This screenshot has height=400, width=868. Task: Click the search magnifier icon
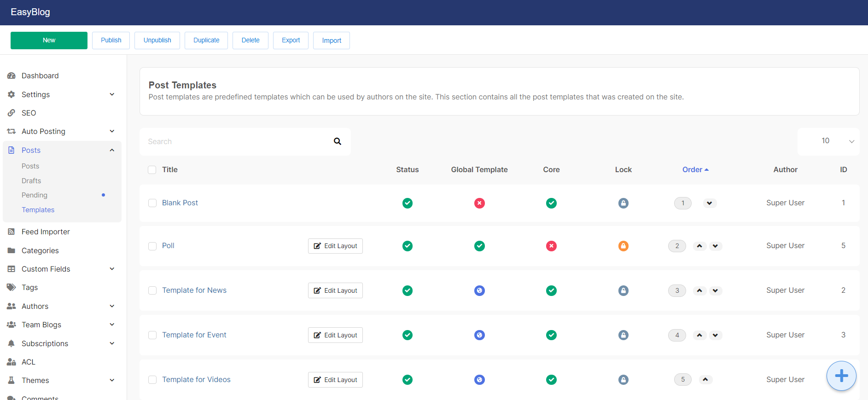coord(338,141)
